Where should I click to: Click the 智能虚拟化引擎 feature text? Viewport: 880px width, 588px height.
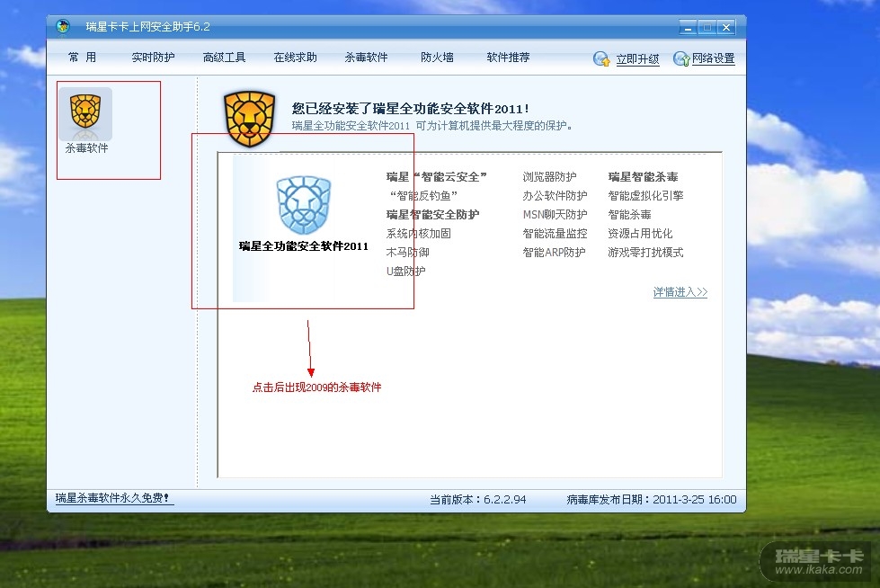tap(646, 195)
